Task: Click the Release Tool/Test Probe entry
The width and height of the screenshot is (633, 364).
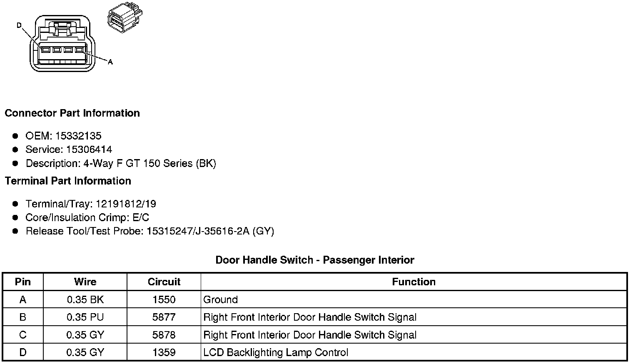Action: pyautogui.click(x=150, y=231)
